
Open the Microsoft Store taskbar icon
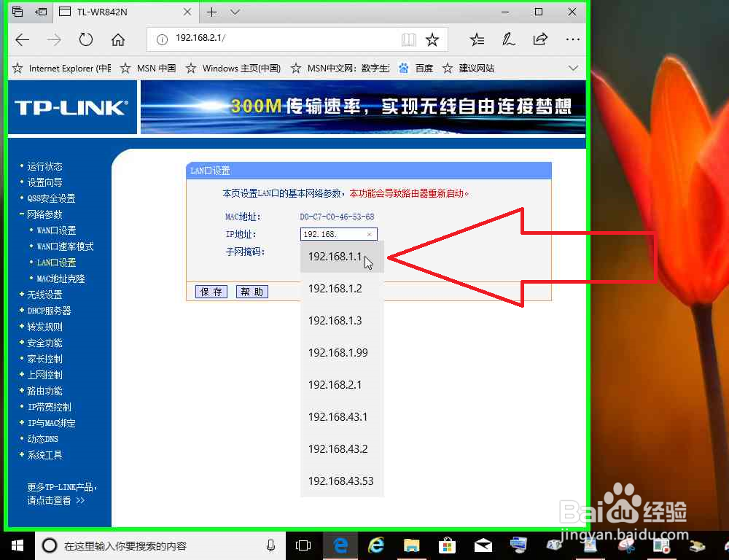click(448, 545)
